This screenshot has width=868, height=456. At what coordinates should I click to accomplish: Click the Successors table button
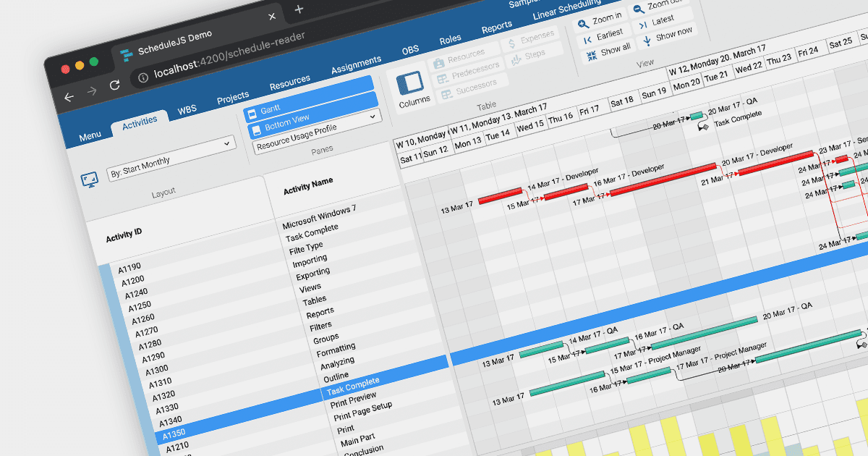471,88
